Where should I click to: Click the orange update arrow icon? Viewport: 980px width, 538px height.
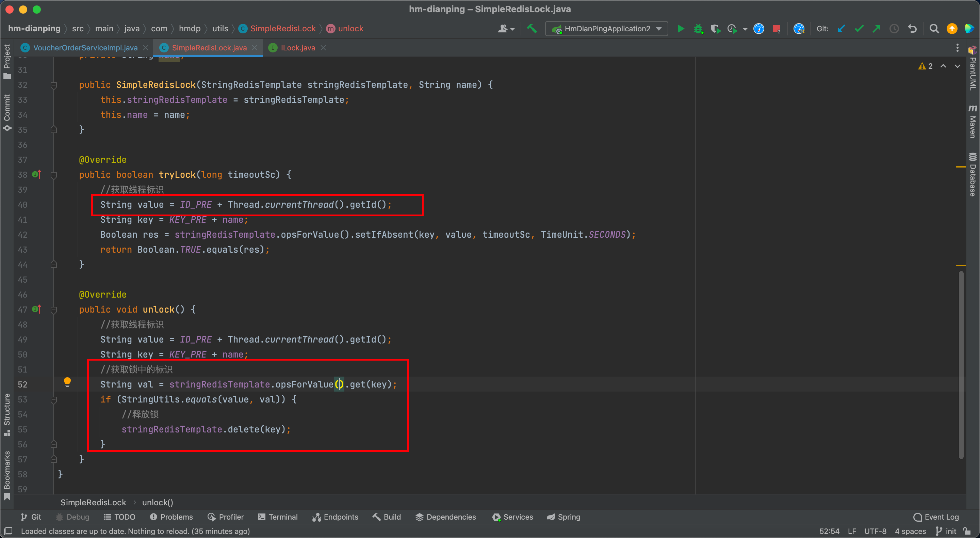tap(952, 29)
